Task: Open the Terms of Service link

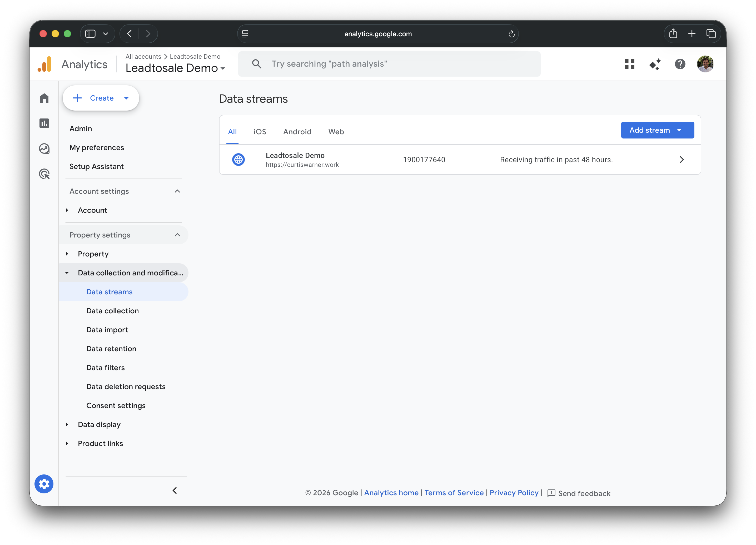Action: pos(454,493)
